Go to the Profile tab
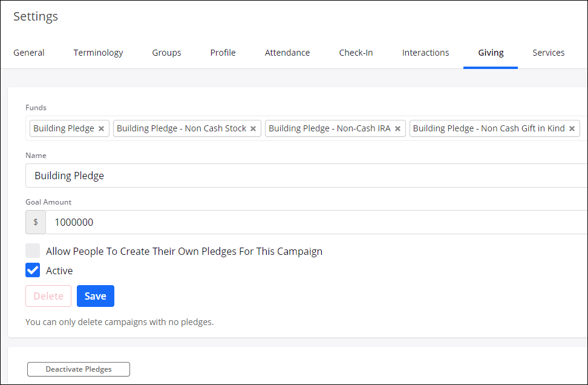The image size is (588, 385). pos(223,53)
